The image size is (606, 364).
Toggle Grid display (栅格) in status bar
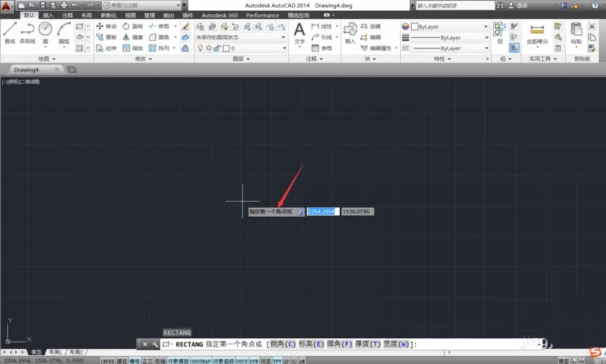135,361
